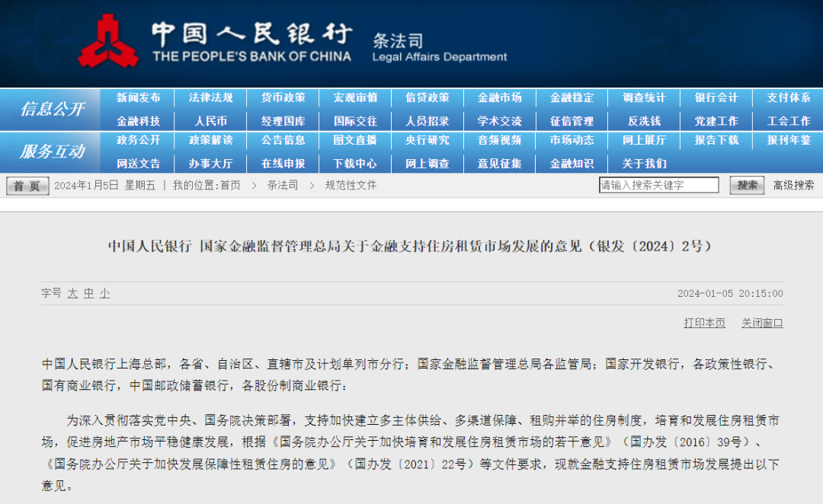The image size is (823, 504).
Task: Open the 金融市场 section
Action: [499, 97]
